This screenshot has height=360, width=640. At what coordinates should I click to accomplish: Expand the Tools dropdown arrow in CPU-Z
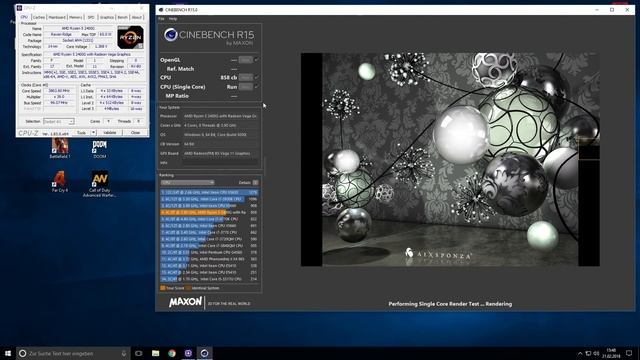click(93, 133)
